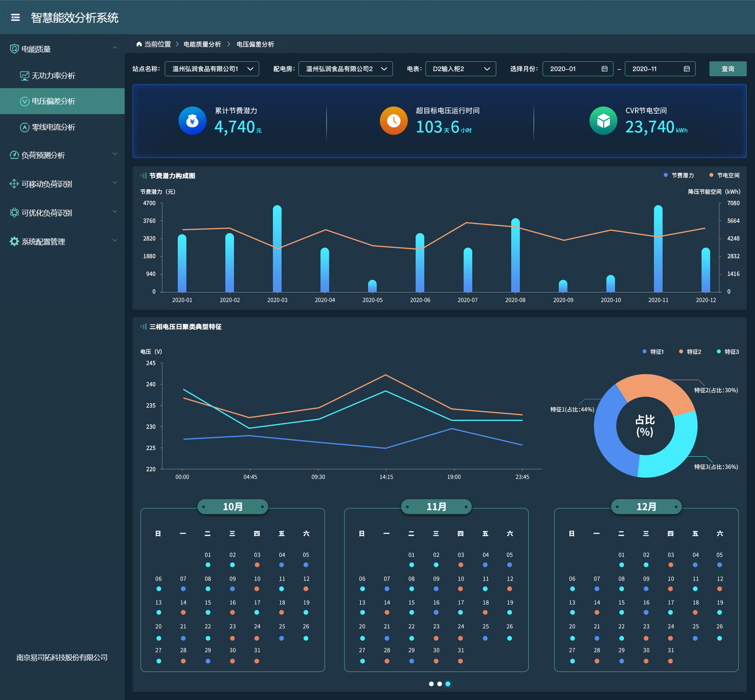755x700 pixels.
Task: Select 电压偏差分析 menu item
Action: pyautogui.click(x=62, y=101)
